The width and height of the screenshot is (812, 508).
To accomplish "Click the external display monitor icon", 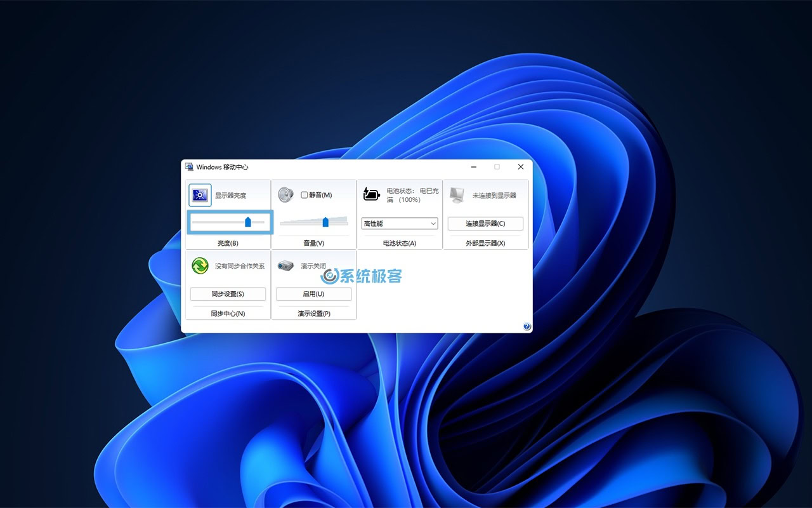I will pyautogui.click(x=457, y=194).
